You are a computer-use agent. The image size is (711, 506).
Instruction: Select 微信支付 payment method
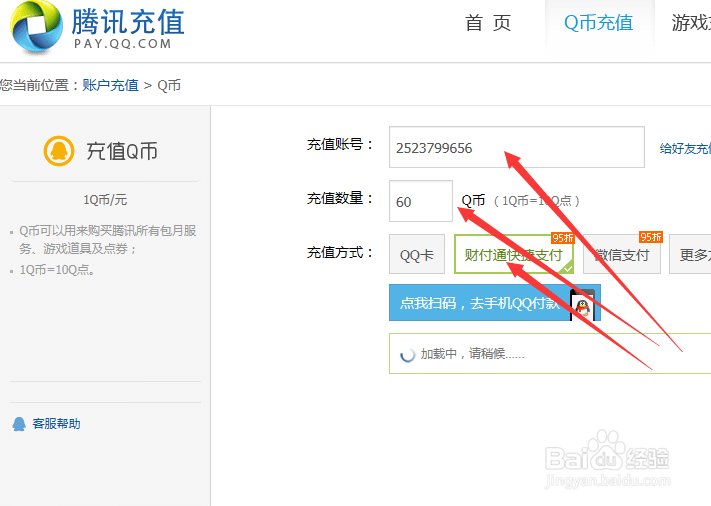point(622,254)
